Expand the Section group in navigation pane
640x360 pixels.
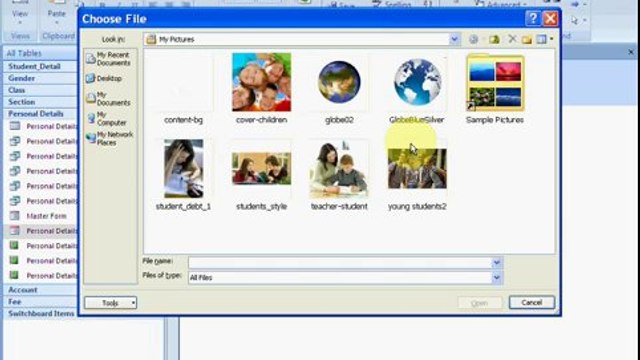[x=40, y=102]
